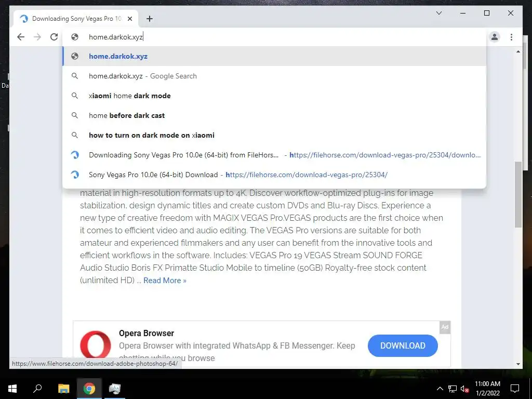Open a new tab with plus button
This screenshot has height=399, width=532.
[149, 19]
